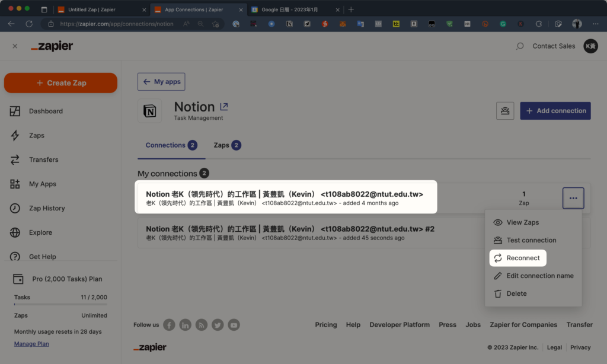Image resolution: width=607 pixels, height=364 pixels.
Task: Go back to My apps
Action: [161, 82]
